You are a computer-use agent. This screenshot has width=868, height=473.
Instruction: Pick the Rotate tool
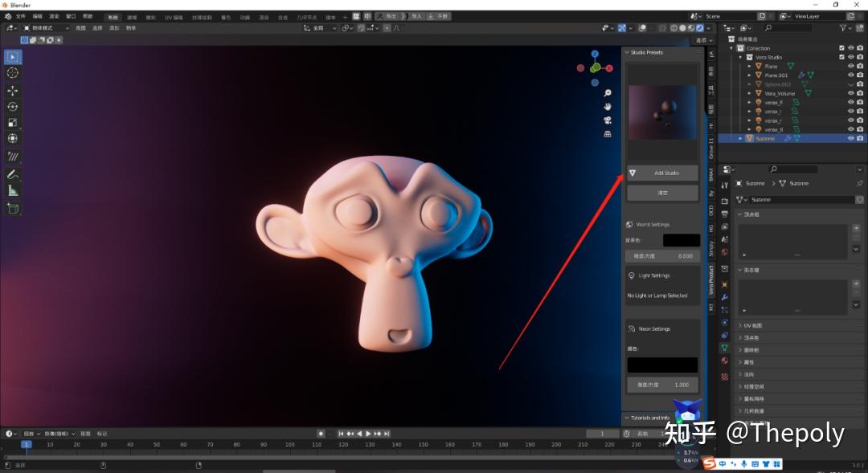(x=13, y=106)
